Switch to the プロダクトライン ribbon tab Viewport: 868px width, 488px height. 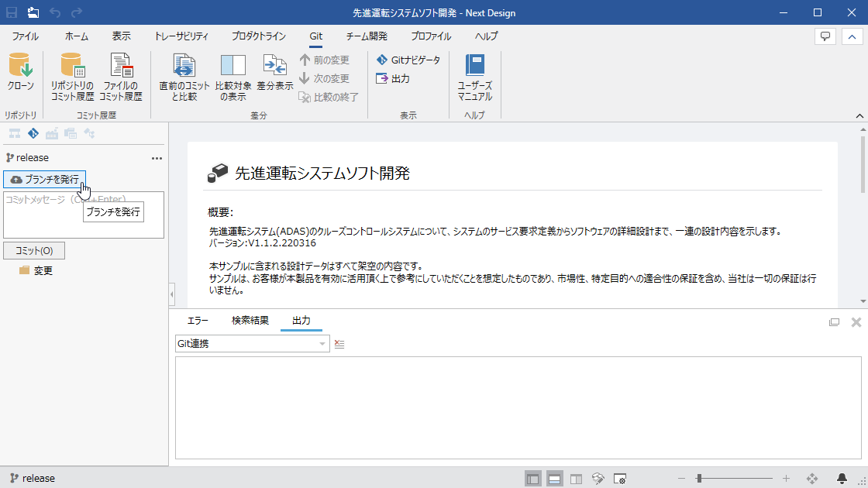point(259,36)
